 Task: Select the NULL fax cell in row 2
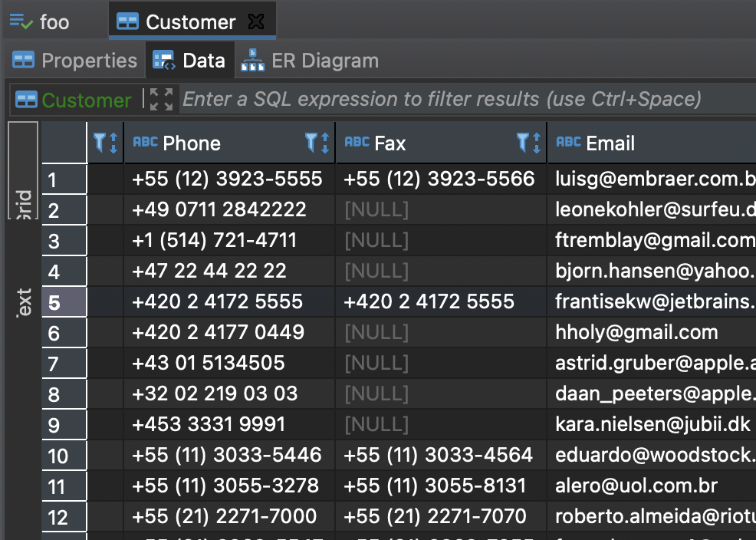pos(441,210)
